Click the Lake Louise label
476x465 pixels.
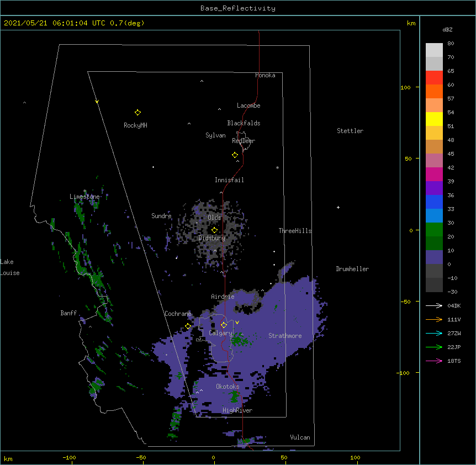click(10, 267)
